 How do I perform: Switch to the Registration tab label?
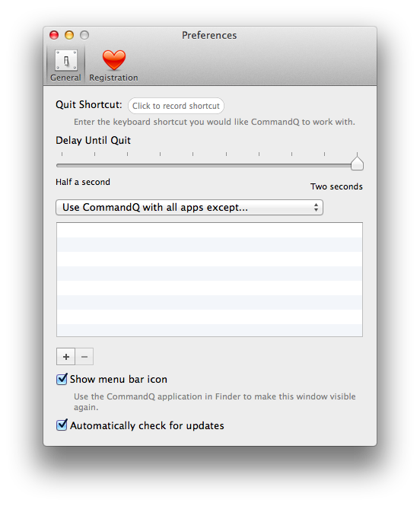tap(113, 78)
